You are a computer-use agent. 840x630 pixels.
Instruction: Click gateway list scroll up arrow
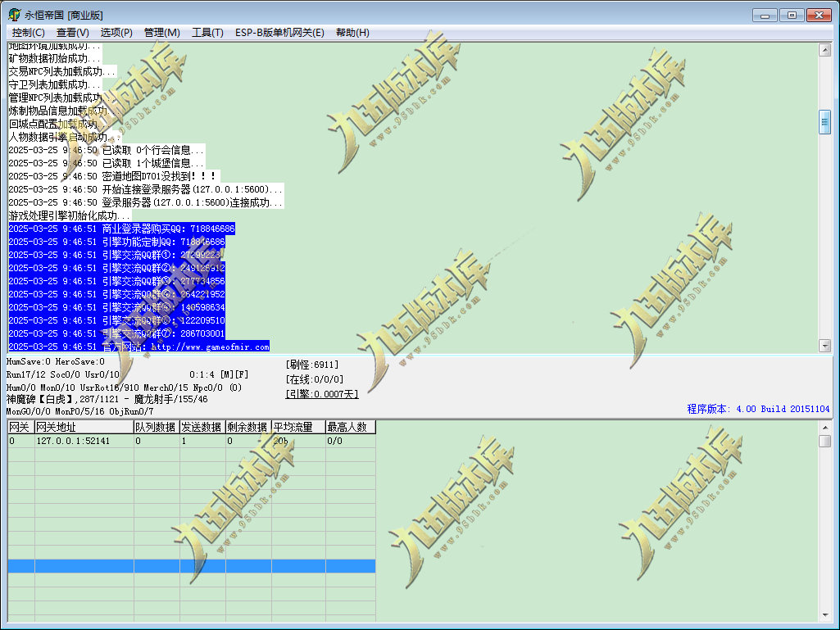coord(825,427)
